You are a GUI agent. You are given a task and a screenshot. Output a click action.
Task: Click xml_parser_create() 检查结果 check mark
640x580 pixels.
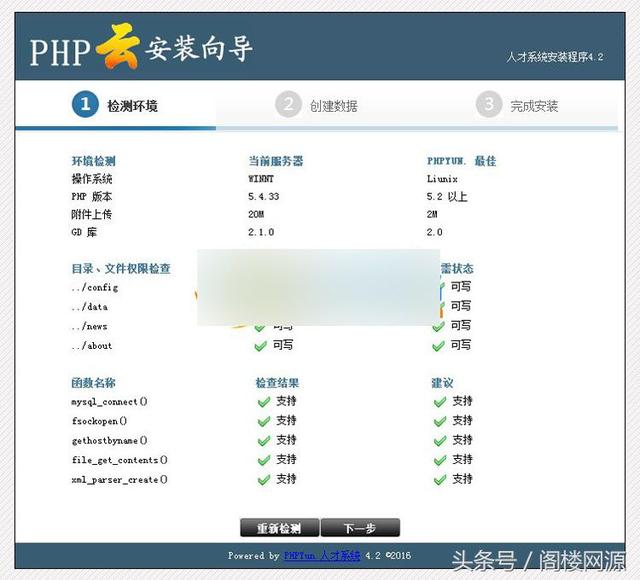click(264, 480)
